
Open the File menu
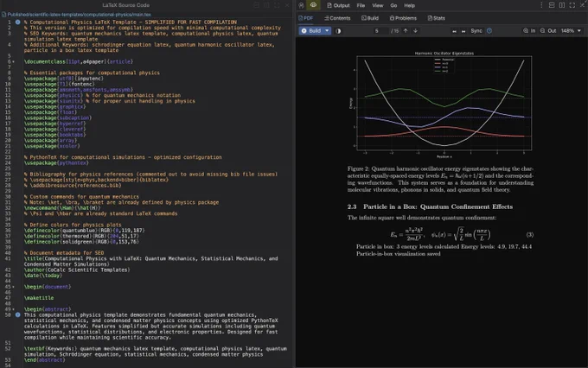(x=361, y=5)
